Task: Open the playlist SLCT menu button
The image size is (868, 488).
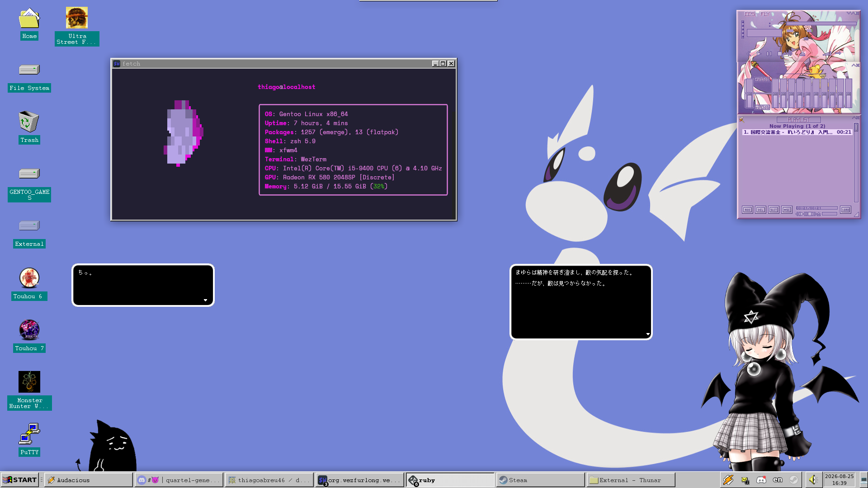Action: click(774, 210)
